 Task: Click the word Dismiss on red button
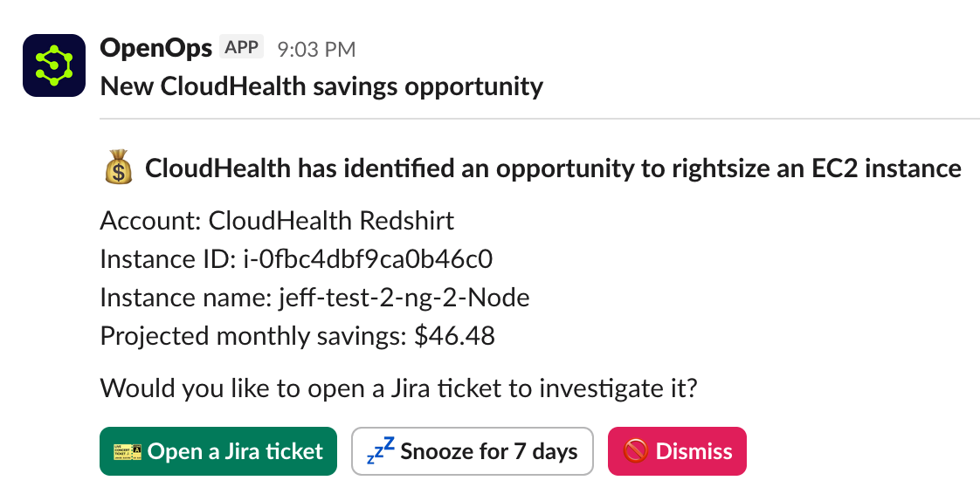(694, 451)
